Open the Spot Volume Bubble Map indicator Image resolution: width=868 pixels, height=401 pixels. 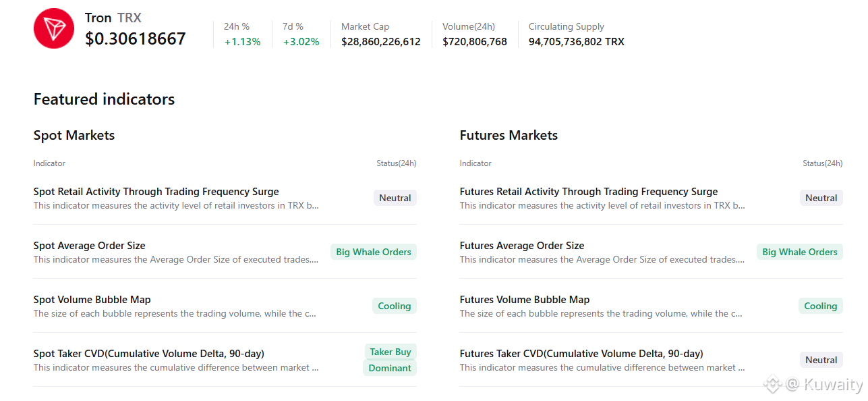[x=92, y=300]
